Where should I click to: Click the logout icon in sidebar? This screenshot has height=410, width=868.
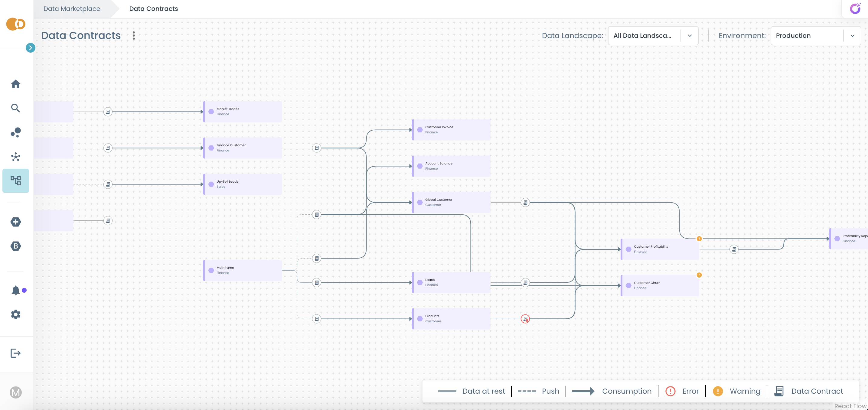[15, 353]
